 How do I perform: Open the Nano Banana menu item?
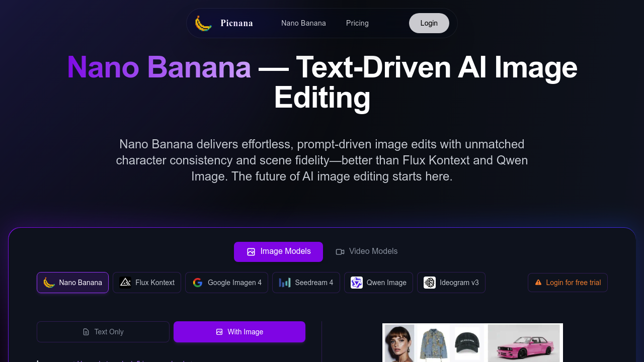[x=303, y=23]
